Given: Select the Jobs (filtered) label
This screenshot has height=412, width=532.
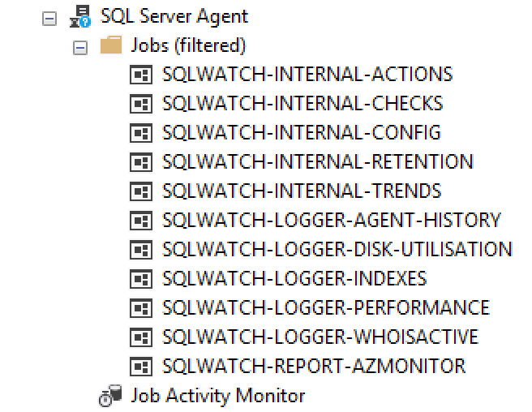Looking at the screenshot, I should tap(188, 45).
